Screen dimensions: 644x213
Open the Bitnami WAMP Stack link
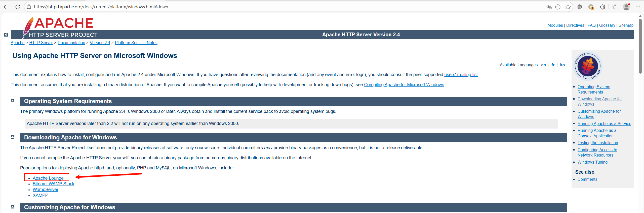pos(53,184)
